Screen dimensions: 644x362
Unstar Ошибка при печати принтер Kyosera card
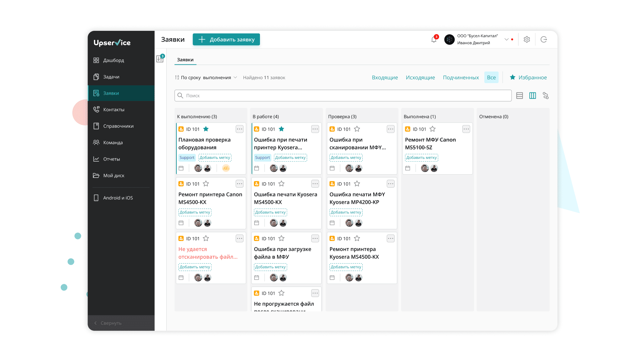coord(281,129)
